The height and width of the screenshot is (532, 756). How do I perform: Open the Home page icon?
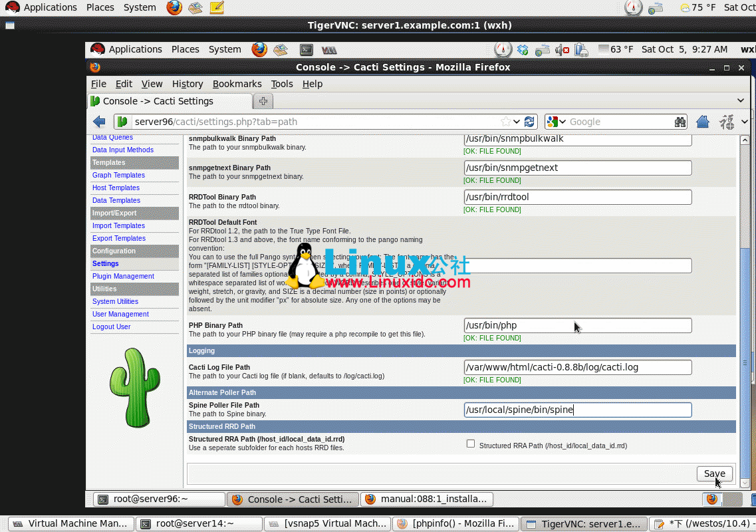703,122
